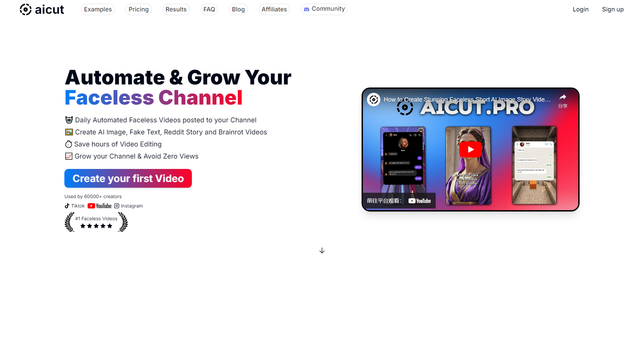Screen dimensions: 644x362
Task: Click the YouTube play button on video
Action: click(470, 149)
